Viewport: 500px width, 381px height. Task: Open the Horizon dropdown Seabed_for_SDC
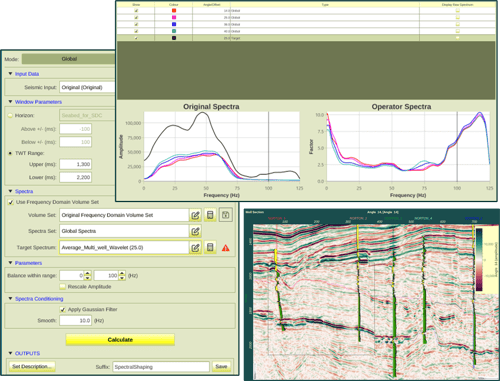pos(87,115)
